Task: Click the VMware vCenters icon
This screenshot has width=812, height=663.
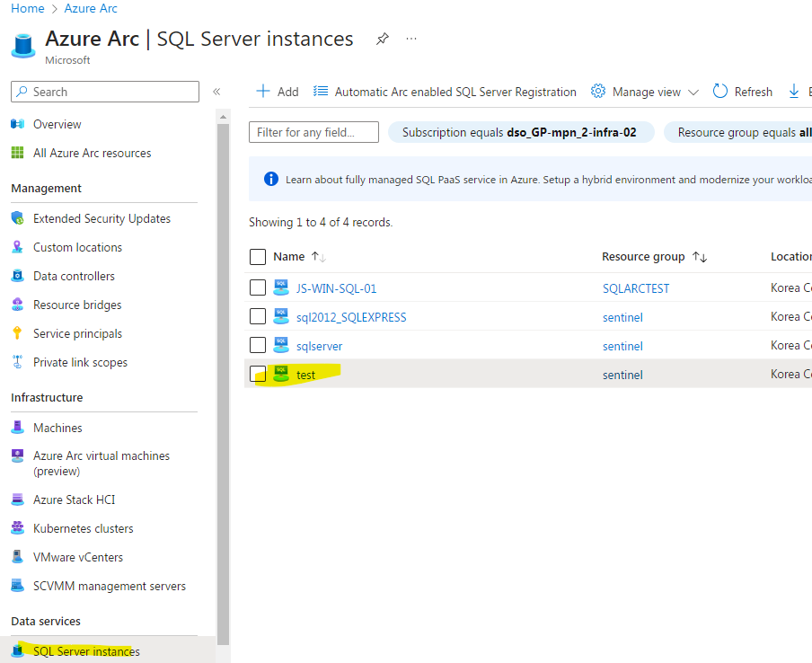Action: tap(18, 557)
